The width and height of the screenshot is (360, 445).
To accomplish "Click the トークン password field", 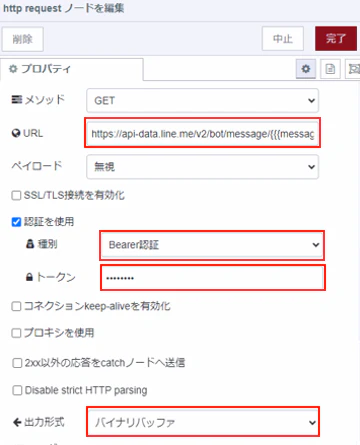I will [212, 278].
